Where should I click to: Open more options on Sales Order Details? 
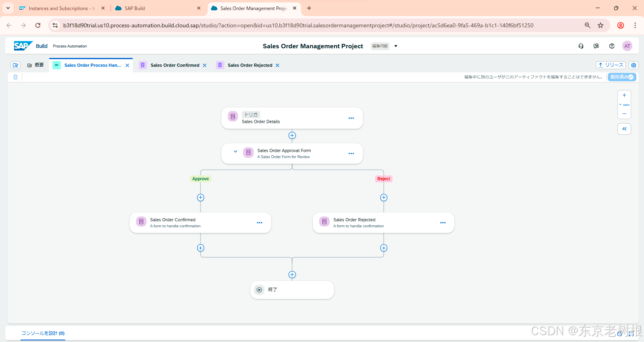click(x=351, y=118)
